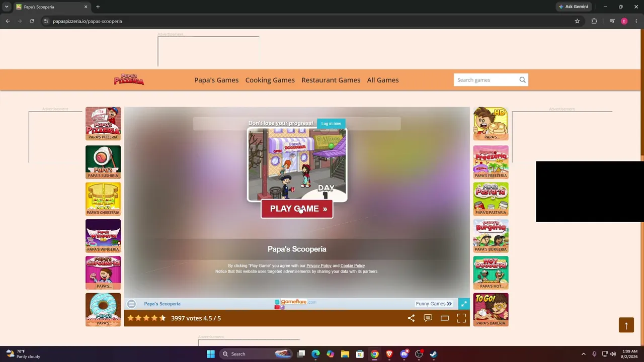Viewport: 644px width, 362px height.
Task: Open a new browser tab
Action: click(98, 7)
